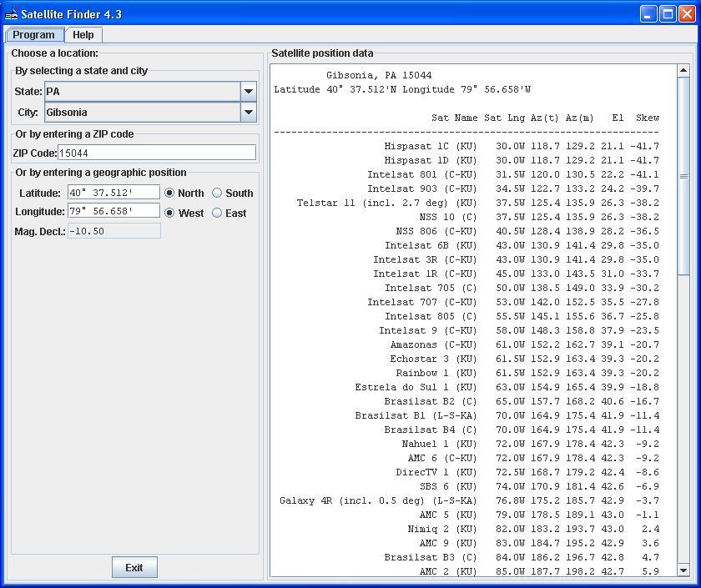Click the 'Amazonas (C-KU)' satellite name
The width and height of the screenshot is (701, 588).
coord(434,345)
